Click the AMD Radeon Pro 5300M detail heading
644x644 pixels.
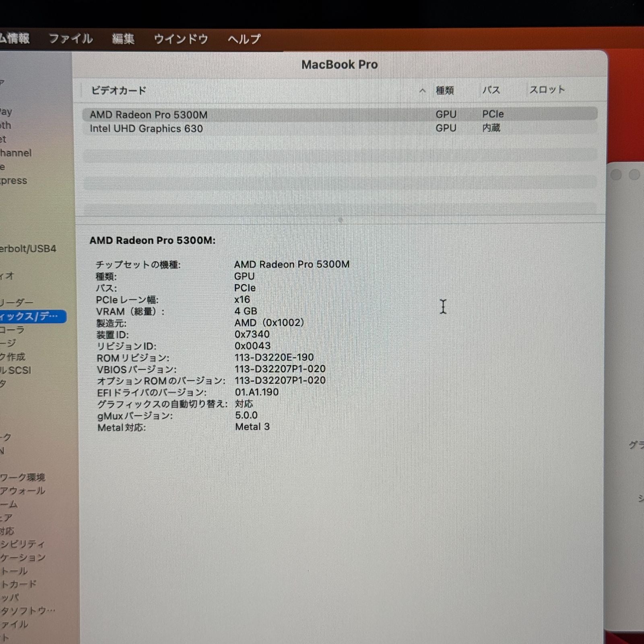153,240
